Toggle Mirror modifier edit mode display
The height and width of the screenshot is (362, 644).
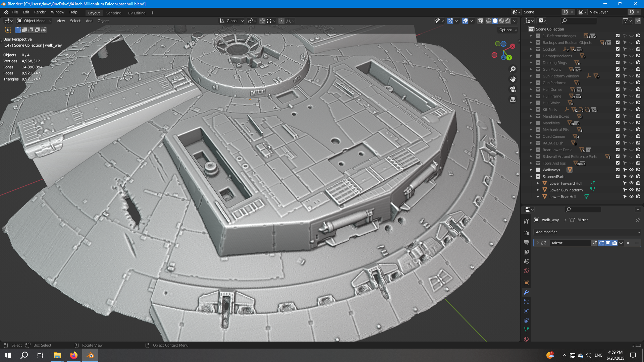[601, 243]
